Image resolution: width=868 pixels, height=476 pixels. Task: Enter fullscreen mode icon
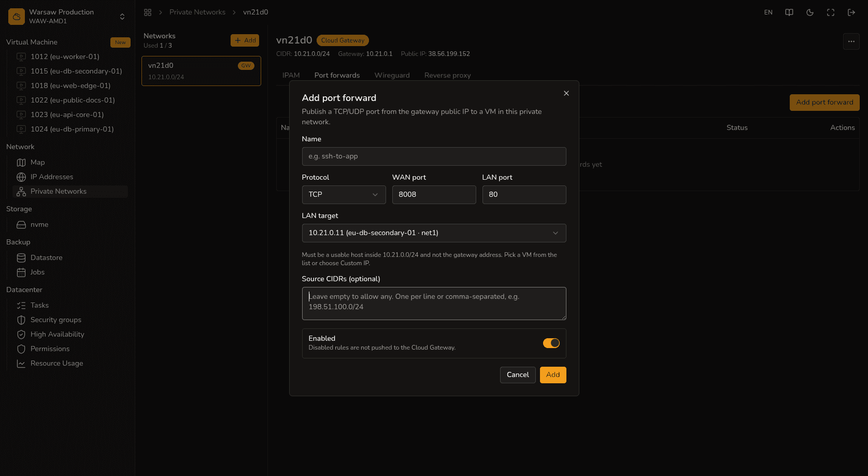click(x=831, y=12)
